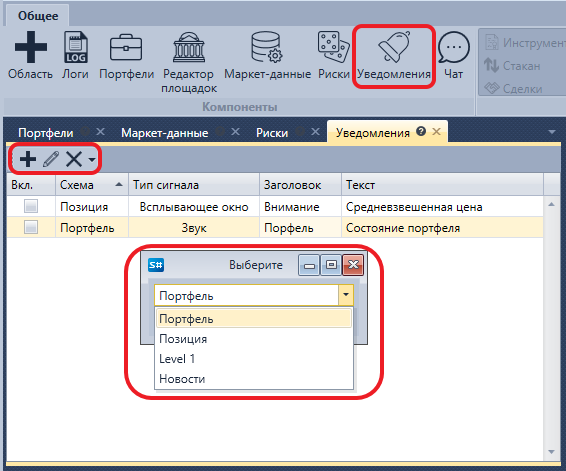This screenshot has width=566, height=471.
Task: Add a new notification with plus button
Action: pyautogui.click(x=28, y=159)
